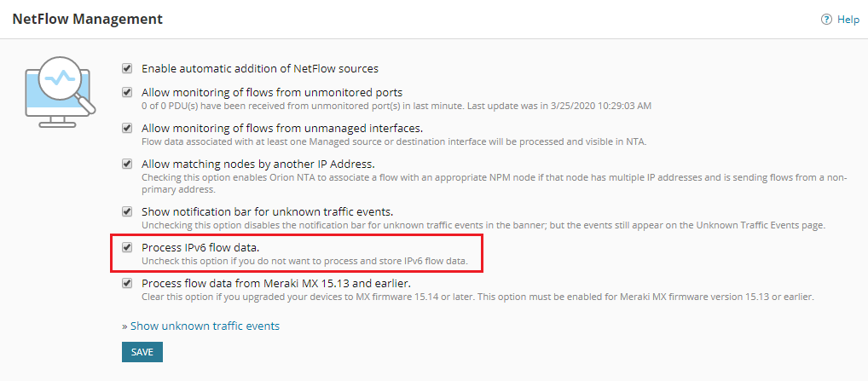Toggle automatic addition of NetFlow sources checkbox
This screenshot has width=868, height=381.
pos(128,68)
